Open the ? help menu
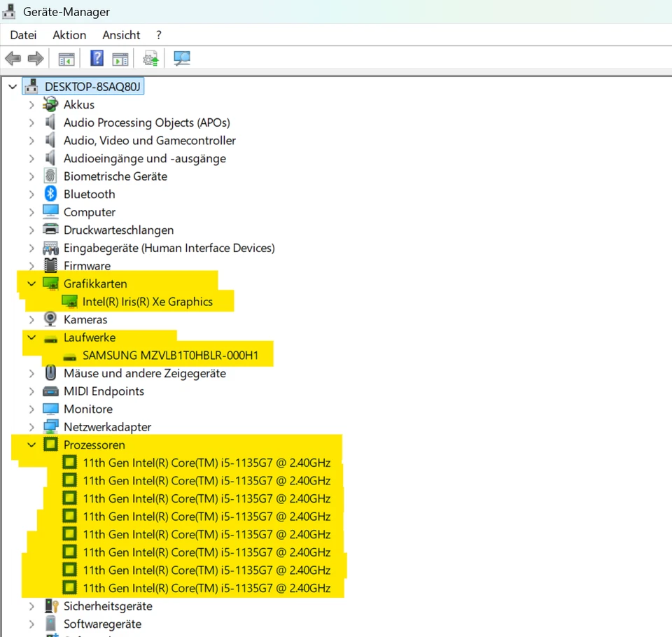 tap(159, 35)
